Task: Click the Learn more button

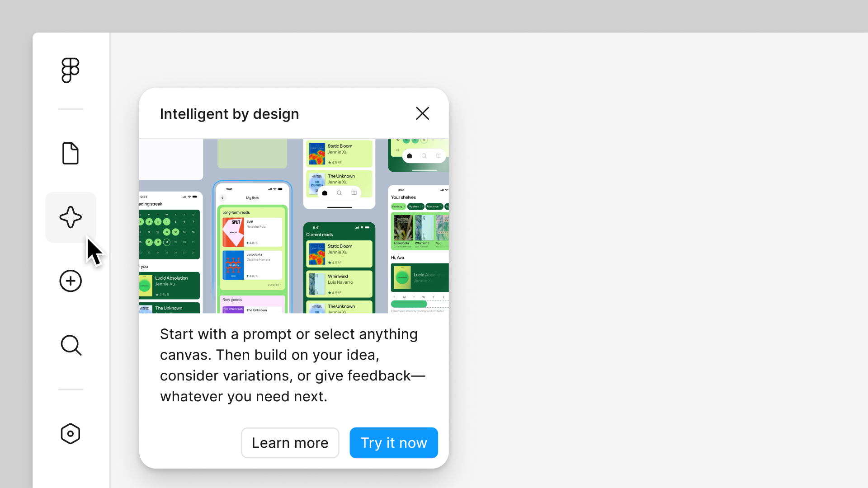Action: click(290, 443)
